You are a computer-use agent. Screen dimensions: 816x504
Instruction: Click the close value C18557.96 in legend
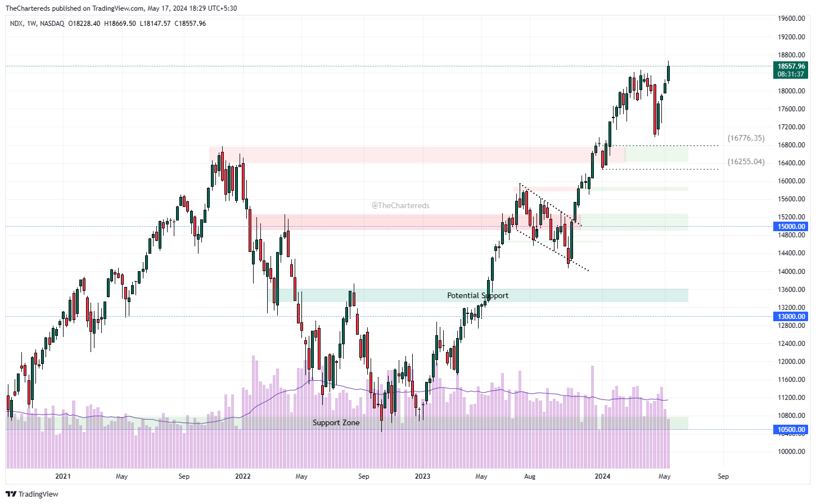pos(190,24)
